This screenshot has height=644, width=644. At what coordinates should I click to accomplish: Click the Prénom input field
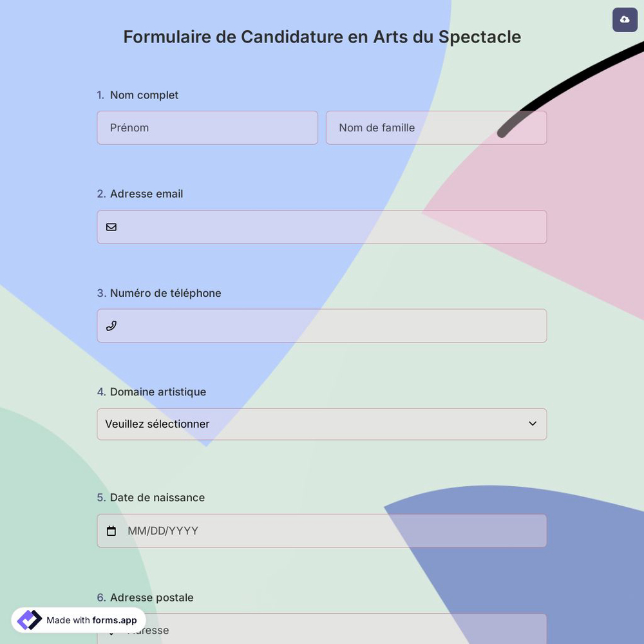click(x=207, y=128)
